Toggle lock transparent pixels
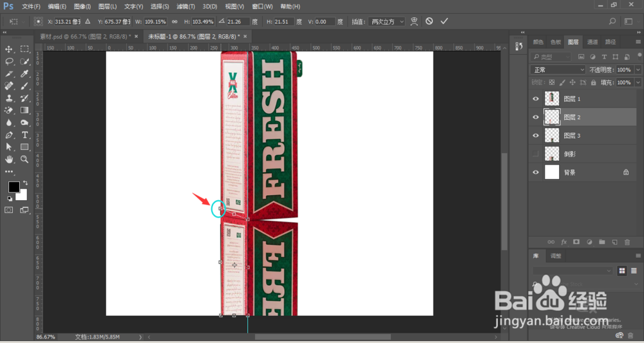 (x=552, y=82)
